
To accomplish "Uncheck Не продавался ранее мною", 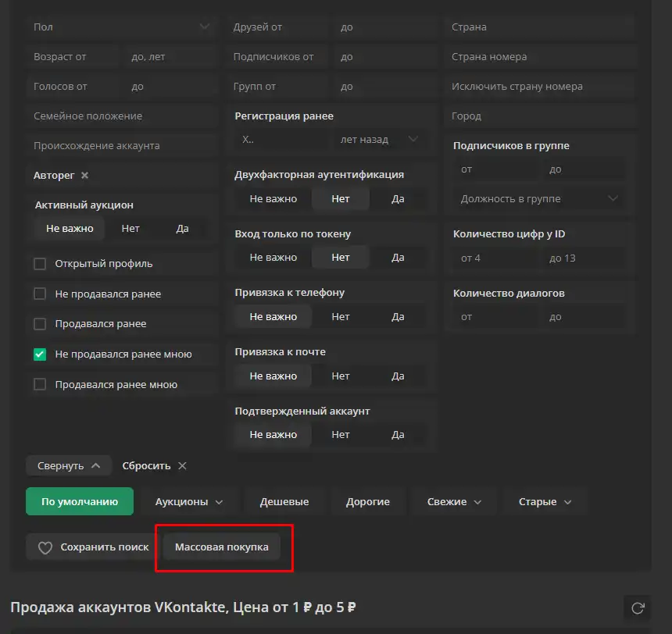I will 40,354.
